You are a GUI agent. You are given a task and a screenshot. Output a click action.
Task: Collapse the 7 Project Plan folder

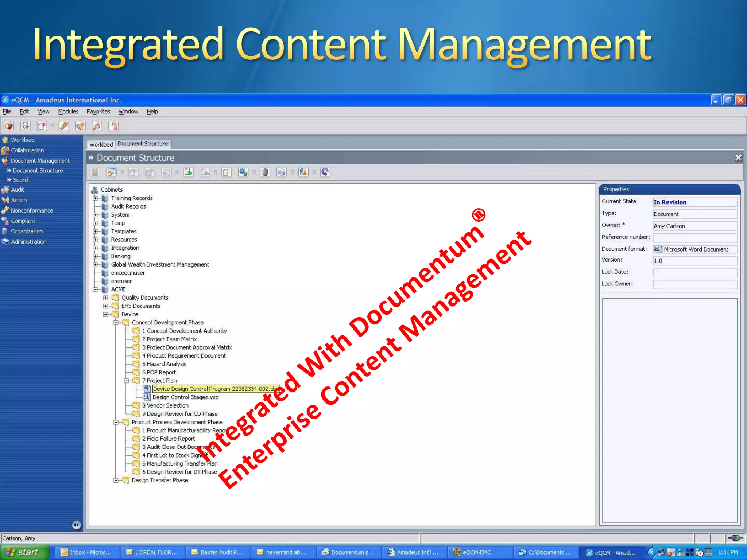tap(127, 381)
